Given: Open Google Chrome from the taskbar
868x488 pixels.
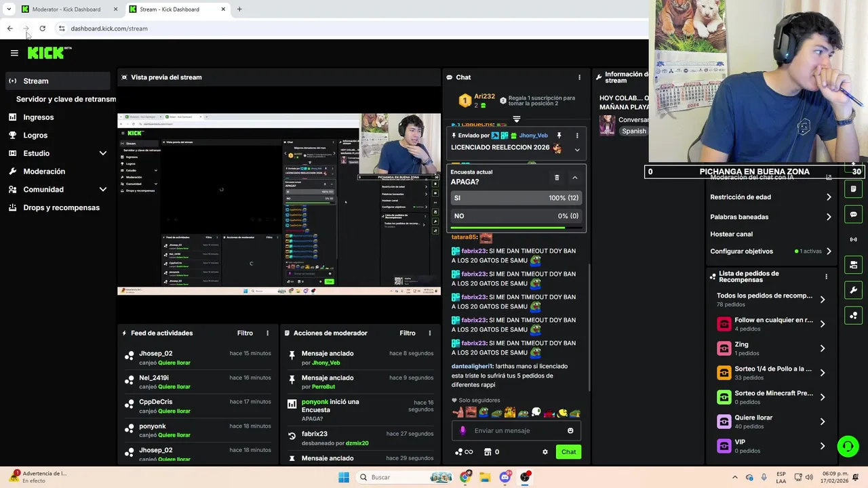Looking at the screenshot, I should tap(465, 477).
